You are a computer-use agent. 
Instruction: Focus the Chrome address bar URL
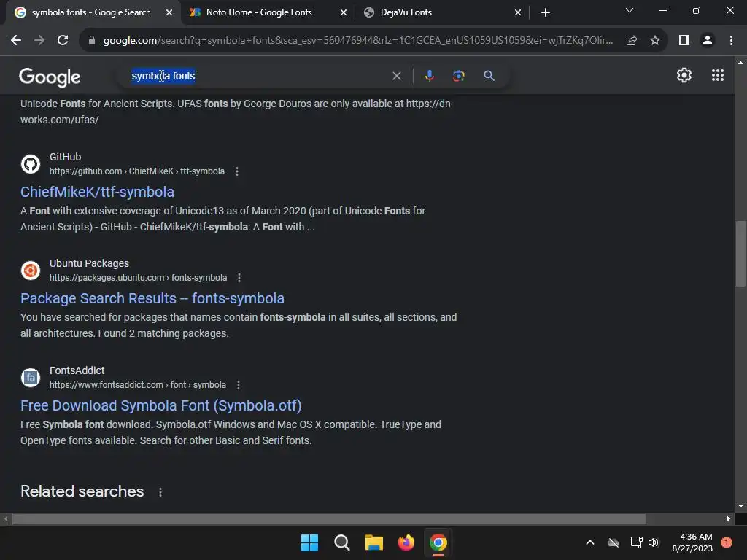[x=357, y=41]
